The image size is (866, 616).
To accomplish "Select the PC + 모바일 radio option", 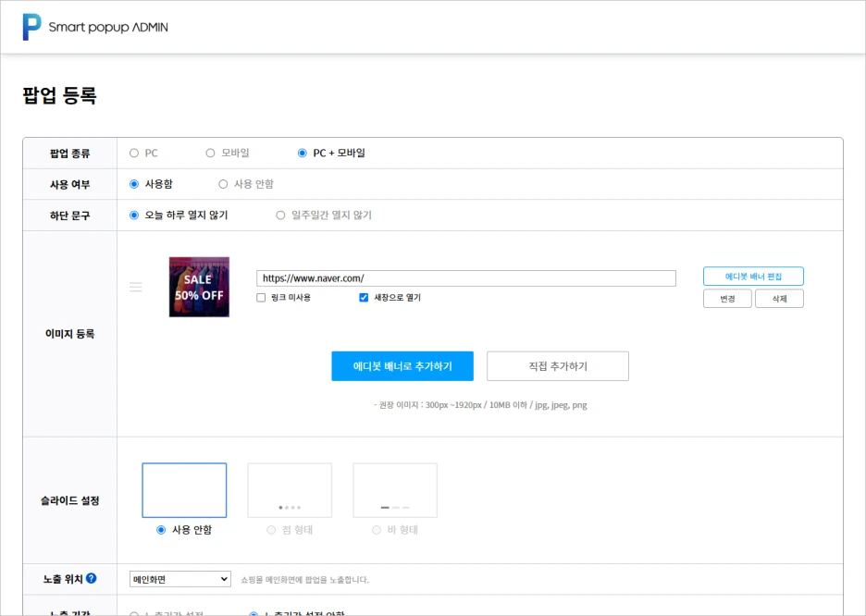I will click(303, 154).
